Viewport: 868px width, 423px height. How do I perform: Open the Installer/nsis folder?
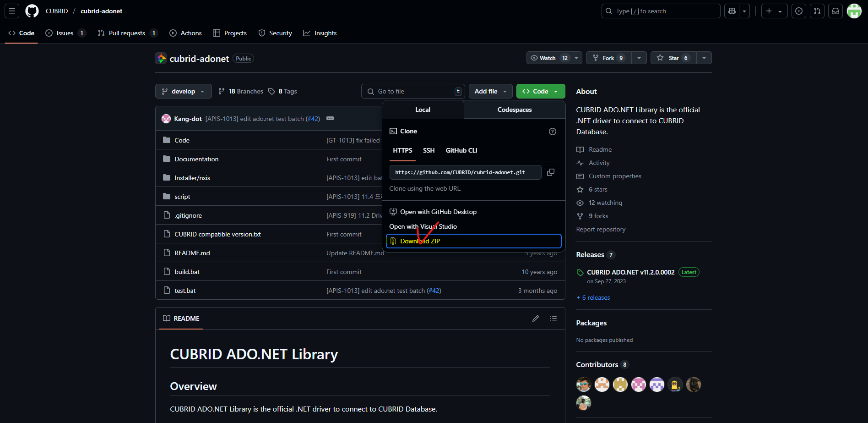[x=192, y=178]
